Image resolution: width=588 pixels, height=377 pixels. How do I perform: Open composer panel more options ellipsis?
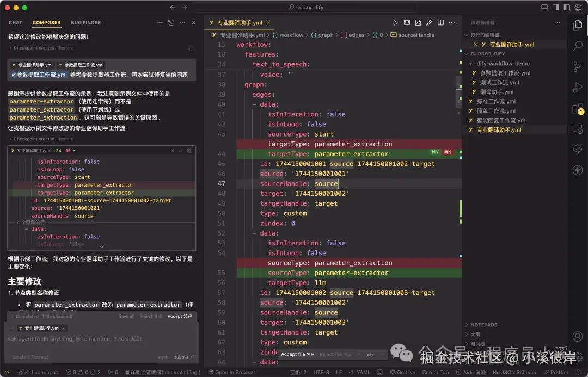pos(182,22)
